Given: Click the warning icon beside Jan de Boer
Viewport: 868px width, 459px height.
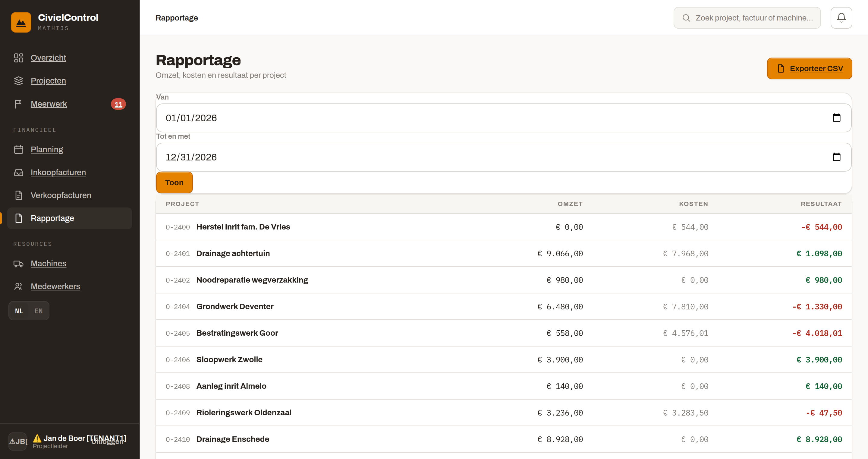Looking at the screenshot, I should point(37,438).
